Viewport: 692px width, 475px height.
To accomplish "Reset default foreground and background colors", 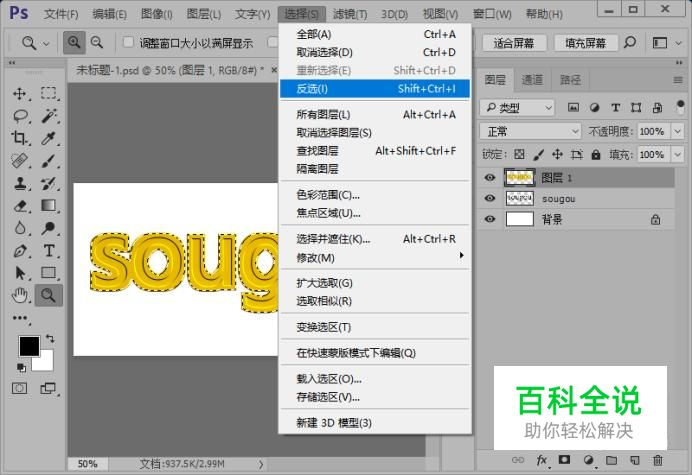I will click(x=21, y=367).
